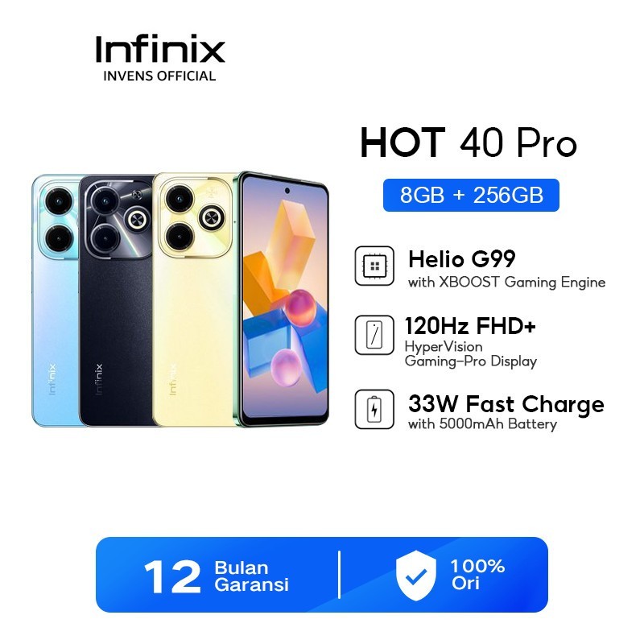Click the 12 Bulan Garansi banner text
644x644 pixels.
click(x=216, y=576)
